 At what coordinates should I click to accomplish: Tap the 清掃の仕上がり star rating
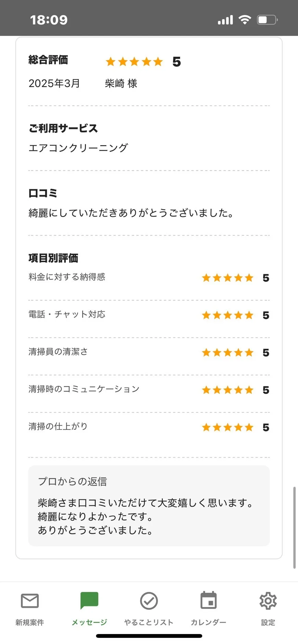point(227,427)
